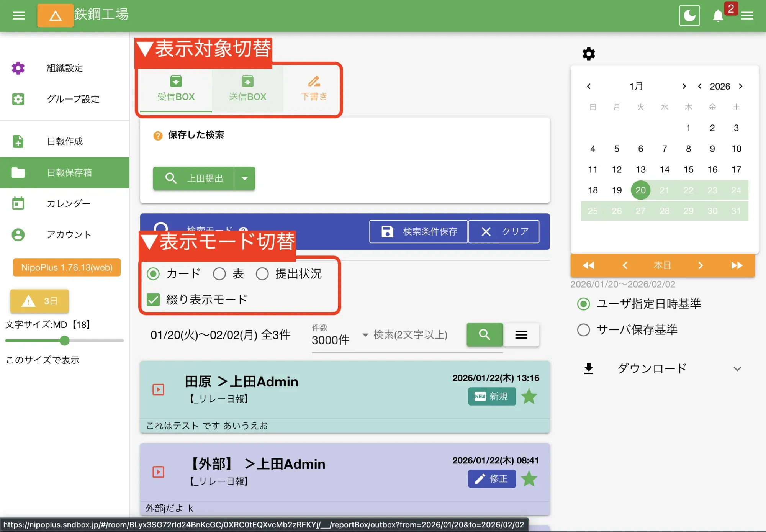Viewport: 766px width, 532px height.
Task: Select サーバ保存基準 as the date basis
Action: pyautogui.click(x=583, y=330)
